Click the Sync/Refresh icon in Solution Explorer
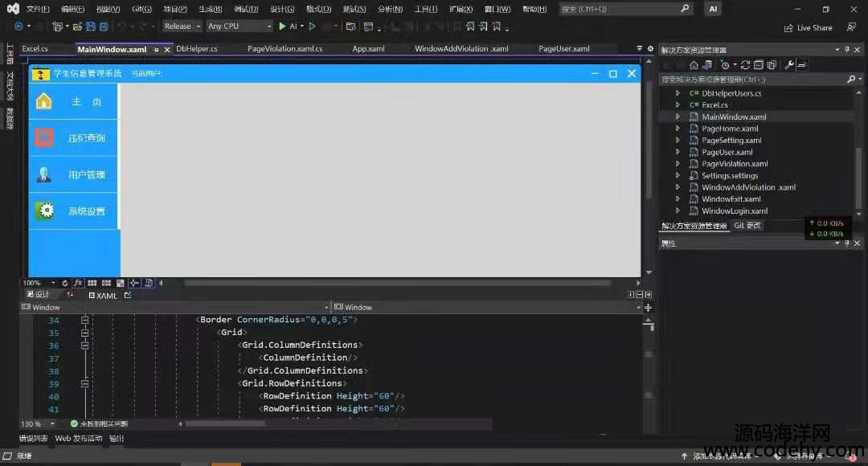Viewport: 868px width, 466px height. coord(746,65)
